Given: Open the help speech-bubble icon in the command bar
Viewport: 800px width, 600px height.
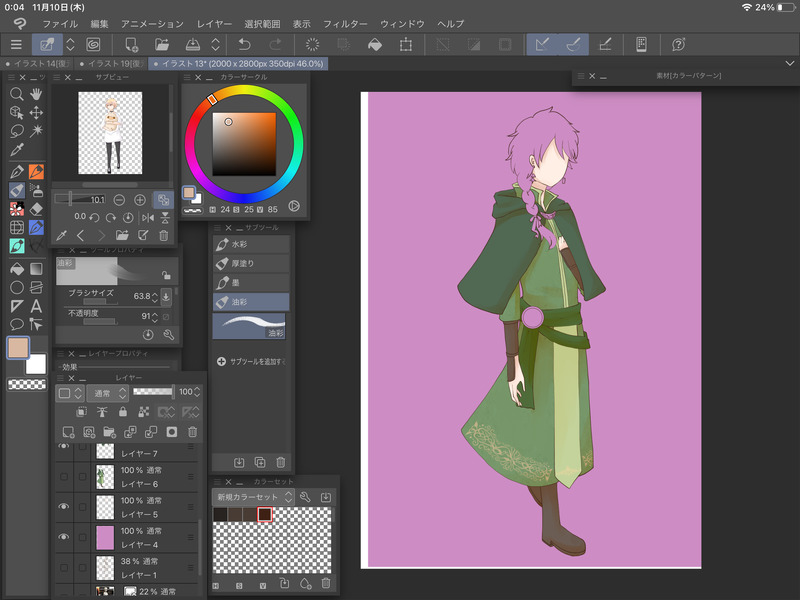Looking at the screenshot, I should (678, 44).
